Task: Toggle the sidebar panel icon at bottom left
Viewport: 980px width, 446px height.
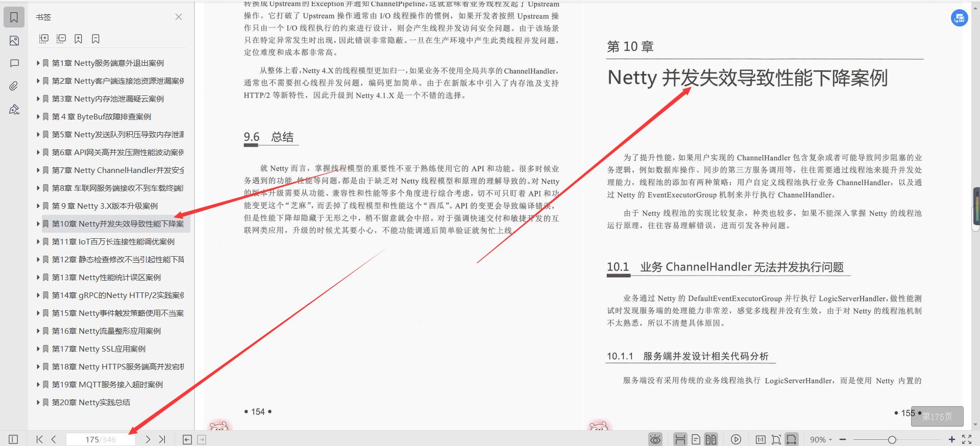Action: 14,439
